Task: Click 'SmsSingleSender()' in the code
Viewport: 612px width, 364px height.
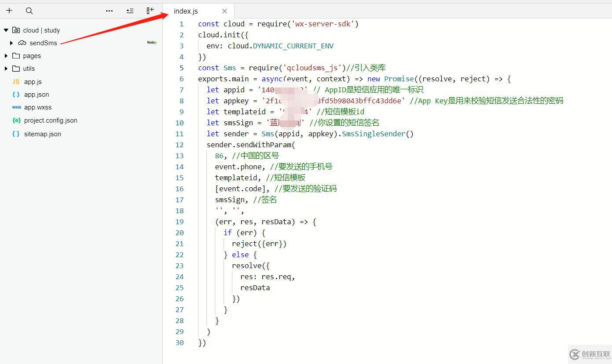Action: pyautogui.click(x=378, y=134)
